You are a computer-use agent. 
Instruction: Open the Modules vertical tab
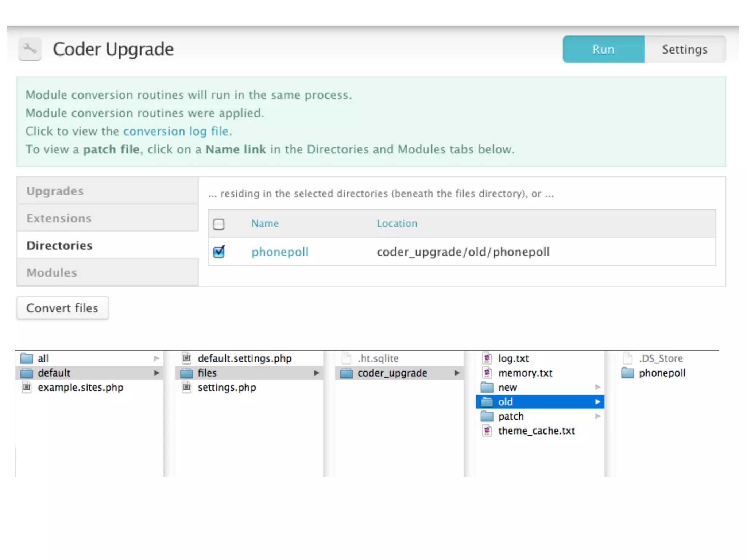click(52, 273)
